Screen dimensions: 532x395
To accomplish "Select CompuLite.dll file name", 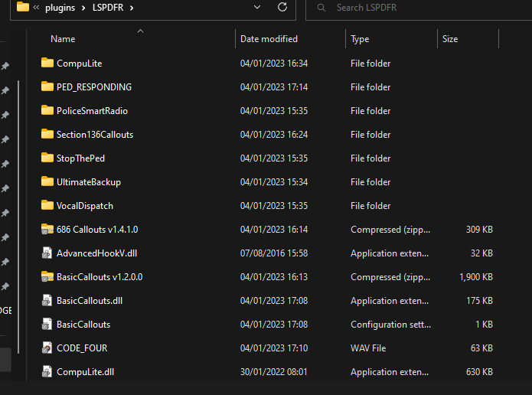I will click(x=85, y=372).
